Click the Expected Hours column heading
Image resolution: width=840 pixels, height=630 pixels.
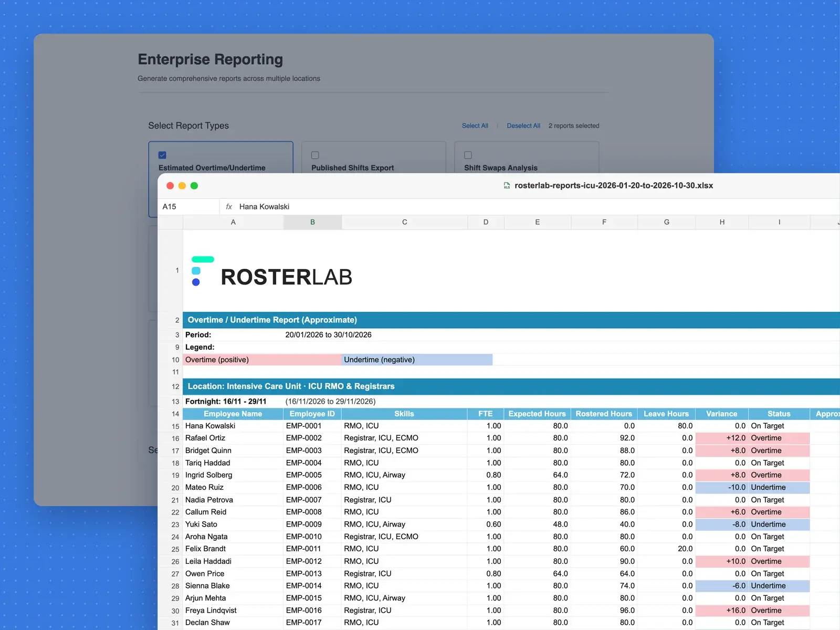(538, 414)
